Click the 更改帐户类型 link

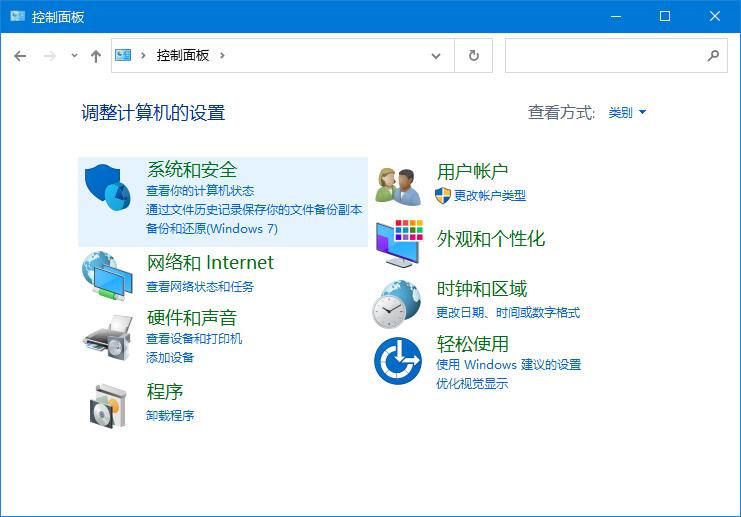[490, 195]
